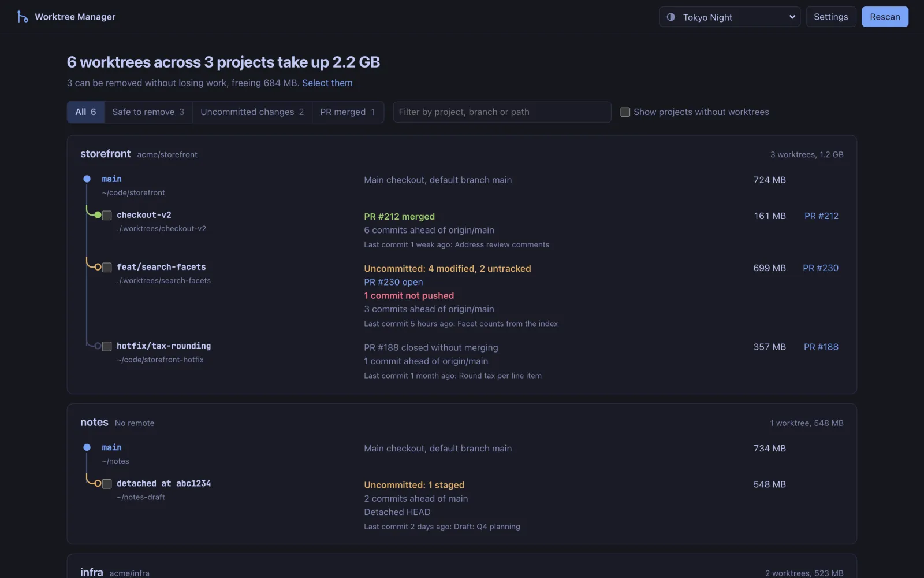The image size is (924, 578).
Task: Tick the feat/search-facets worktree checkbox
Action: (107, 267)
